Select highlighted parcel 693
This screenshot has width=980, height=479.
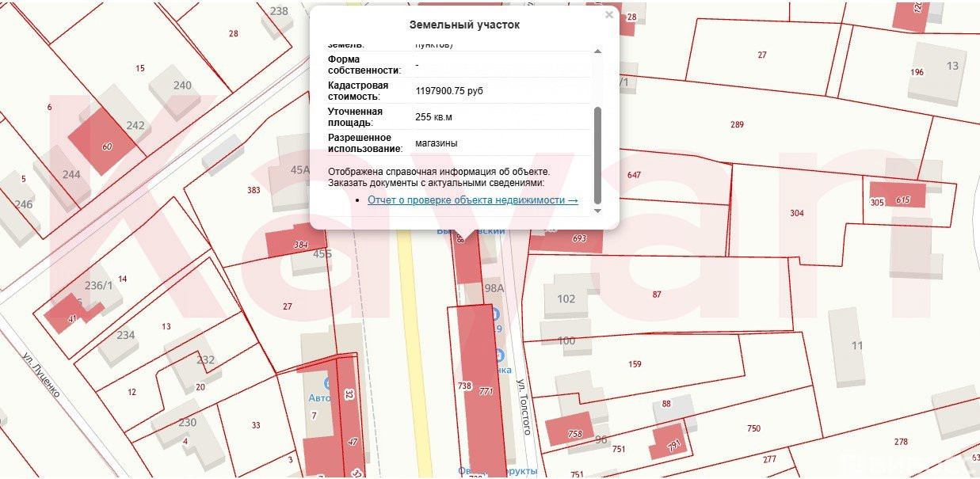pyautogui.click(x=574, y=238)
